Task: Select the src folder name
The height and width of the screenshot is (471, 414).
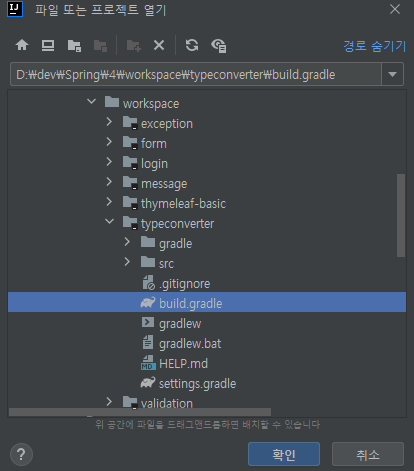Action: tap(166, 264)
